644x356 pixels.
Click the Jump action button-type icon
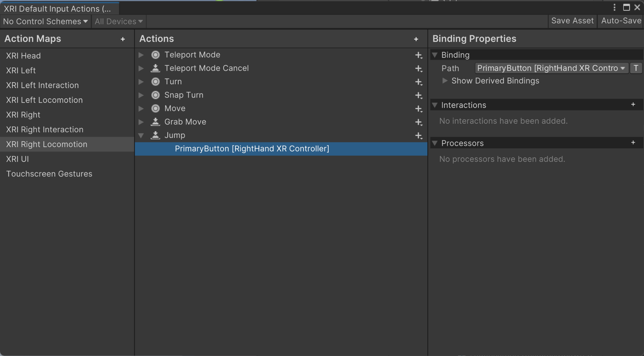[x=155, y=135]
